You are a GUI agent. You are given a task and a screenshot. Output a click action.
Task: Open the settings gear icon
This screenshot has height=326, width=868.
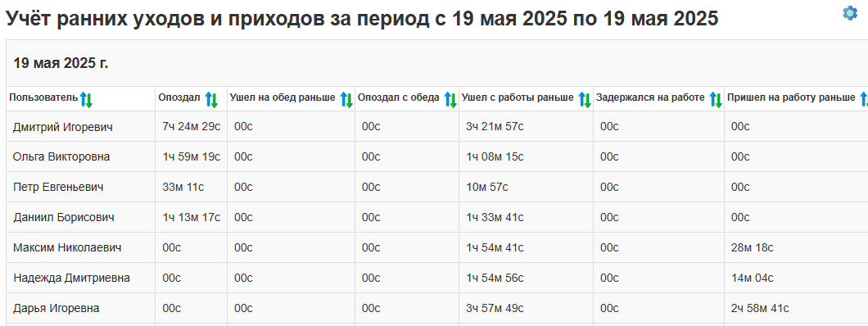point(850,13)
